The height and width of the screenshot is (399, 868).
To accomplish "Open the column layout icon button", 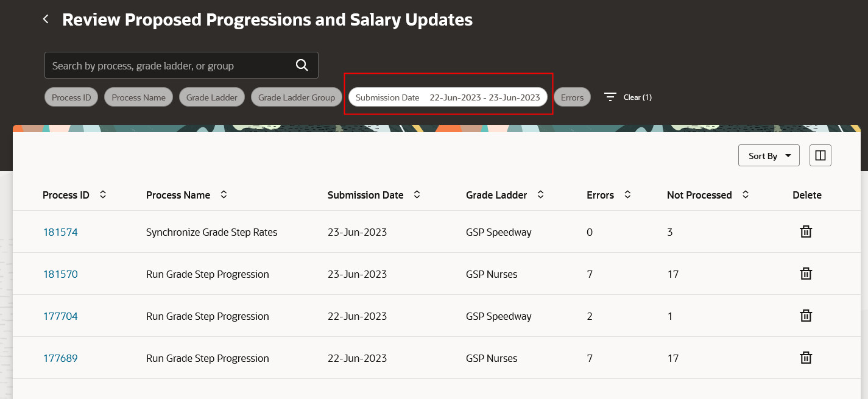I will point(820,155).
